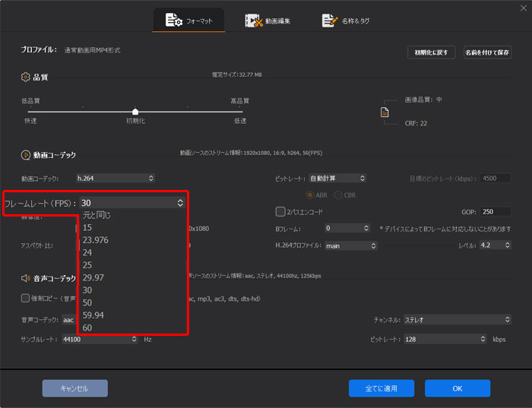Select 元と同じ in frame rate list
Image resolution: width=532 pixels, height=408 pixels.
coord(97,215)
